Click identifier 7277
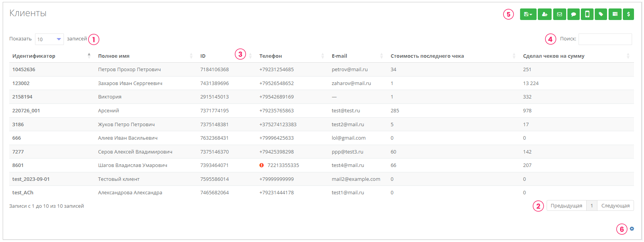644x242 pixels. (18, 152)
